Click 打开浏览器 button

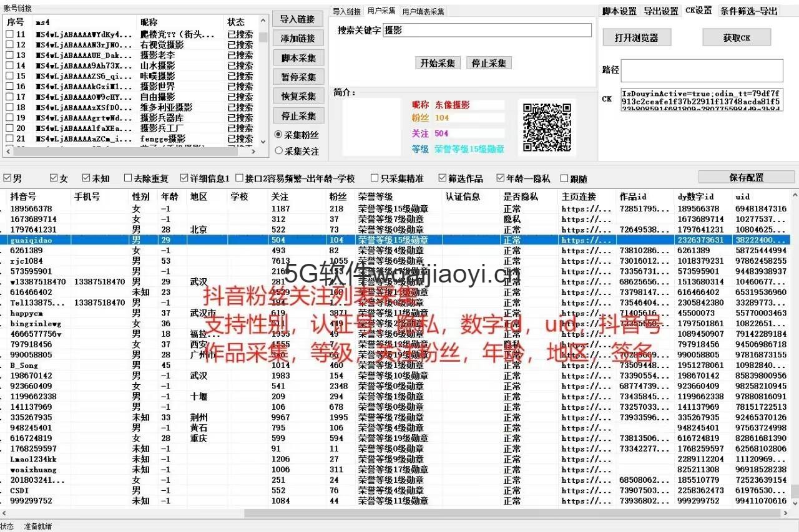[637, 37]
